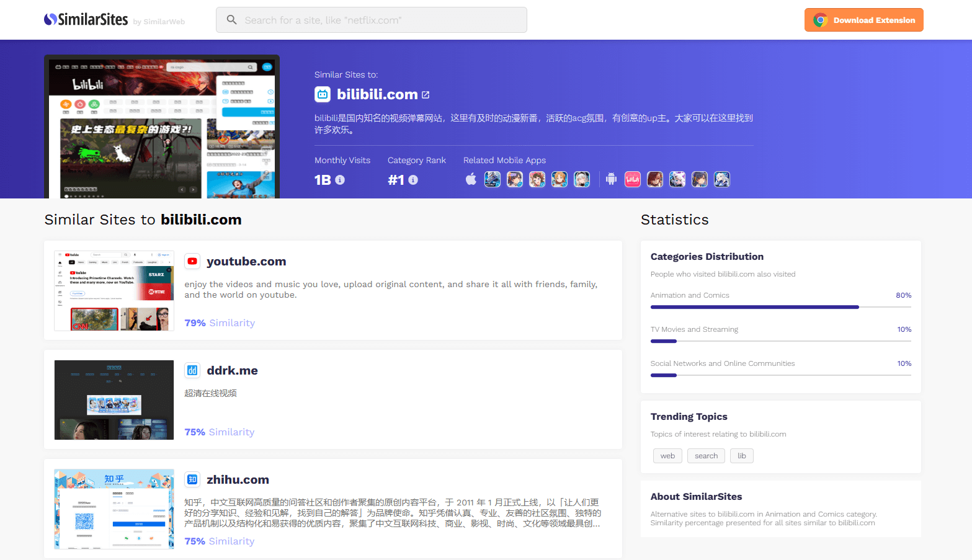Click the SimilarSites logo

click(86, 20)
